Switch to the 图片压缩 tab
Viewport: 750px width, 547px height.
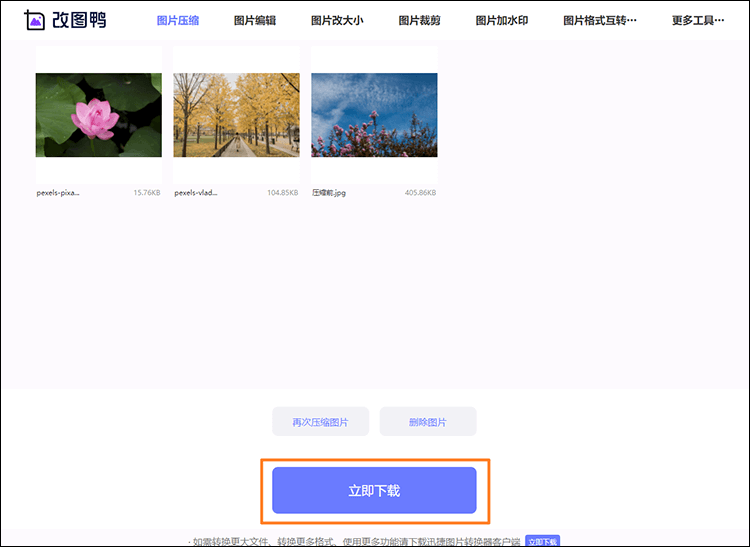click(x=178, y=20)
